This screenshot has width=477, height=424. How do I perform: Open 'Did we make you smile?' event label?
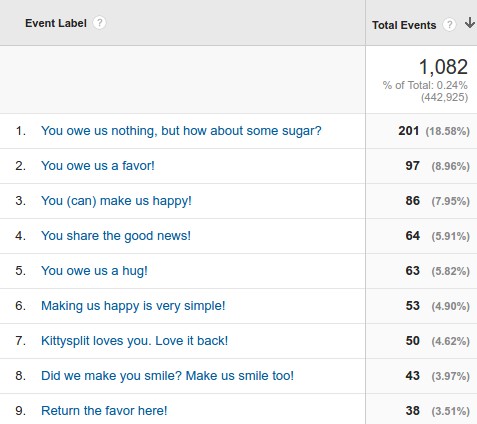tap(167, 376)
